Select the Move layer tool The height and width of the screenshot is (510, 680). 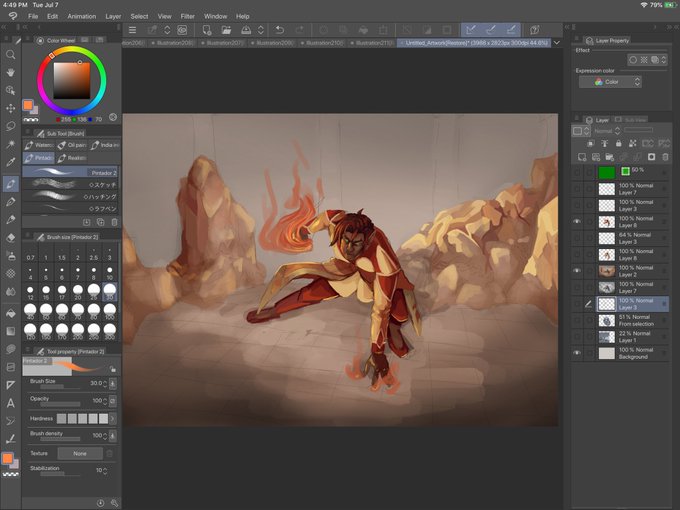10,108
